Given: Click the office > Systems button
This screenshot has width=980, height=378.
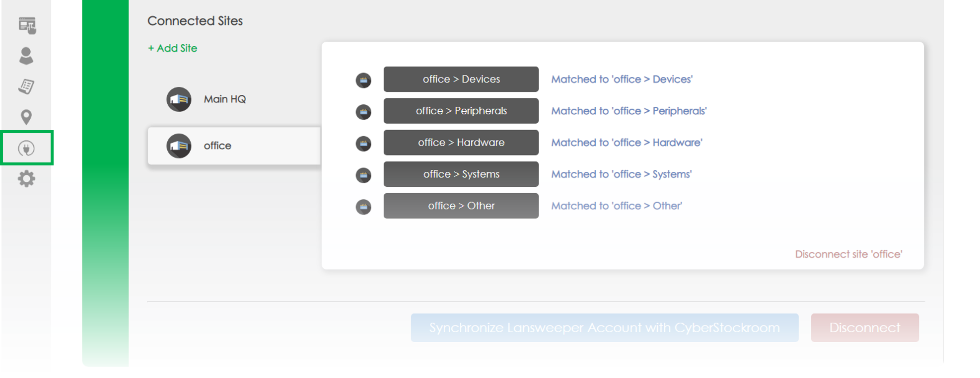Looking at the screenshot, I should tap(461, 174).
